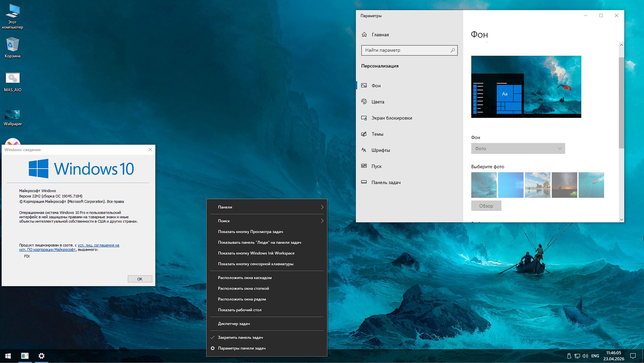Select Диспетчер задач (Task Manager) from the context menu
644x363 pixels.
pyautogui.click(x=234, y=324)
